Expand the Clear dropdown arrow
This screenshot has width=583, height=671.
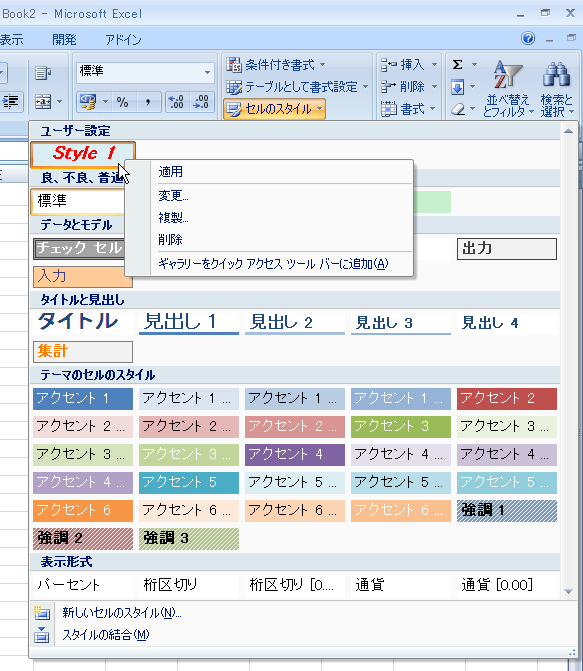click(473, 109)
